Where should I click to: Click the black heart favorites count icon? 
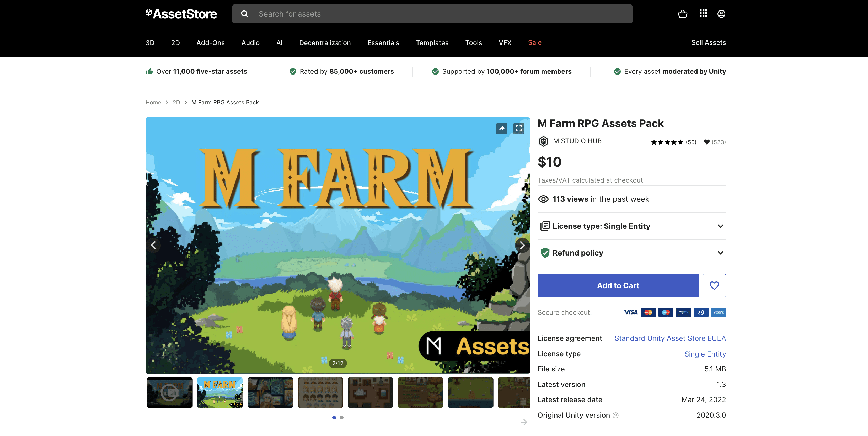pyautogui.click(x=707, y=142)
